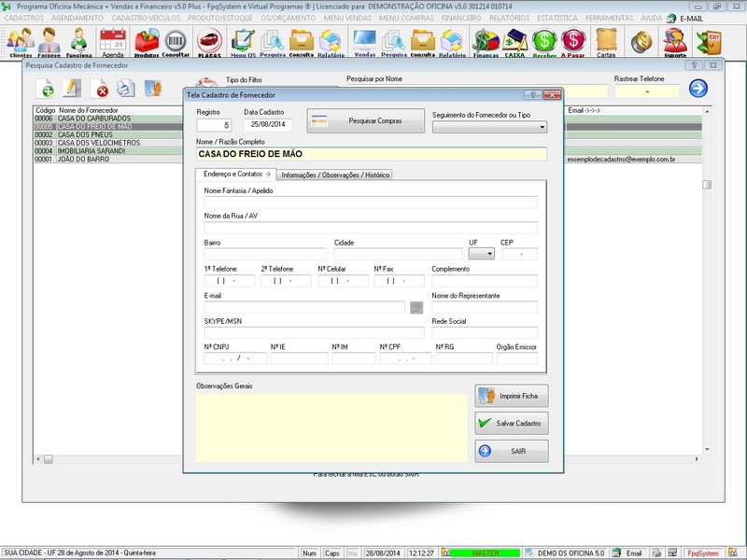Click the Cidade input field

click(398, 254)
